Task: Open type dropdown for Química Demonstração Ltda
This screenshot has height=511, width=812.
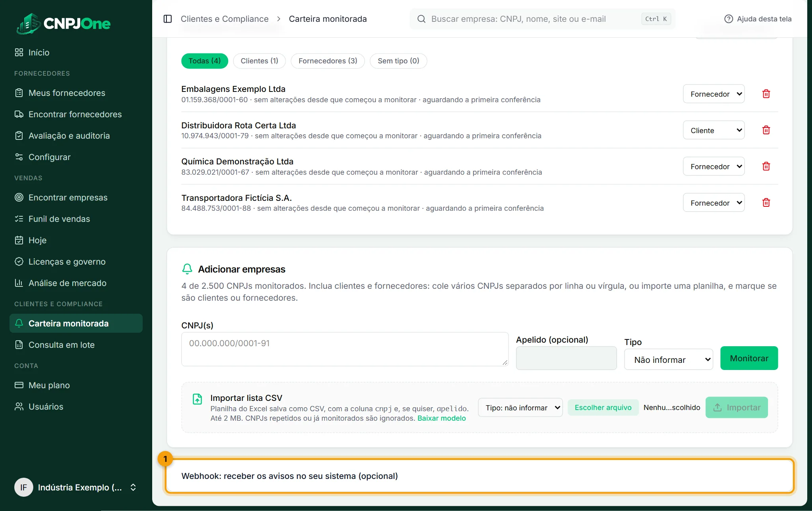Action: coord(714,166)
